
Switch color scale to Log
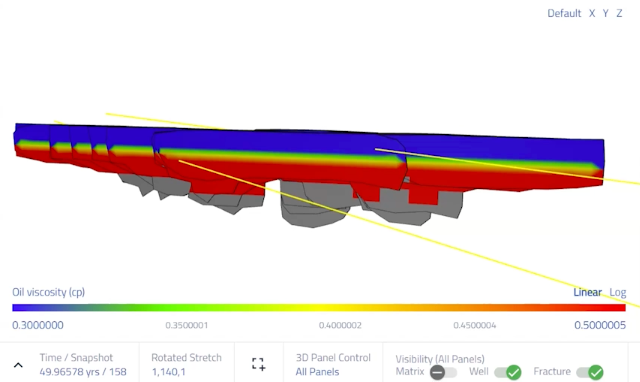click(x=618, y=292)
